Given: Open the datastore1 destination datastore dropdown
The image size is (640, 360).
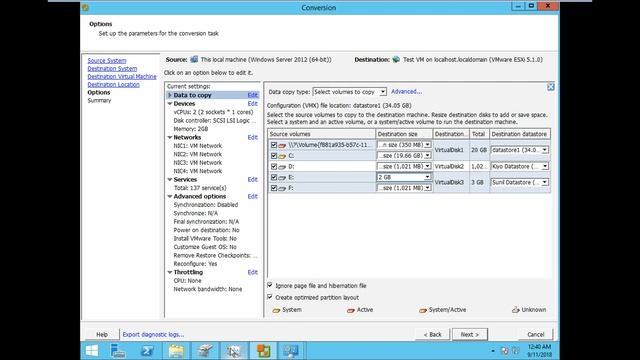Looking at the screenshot, I should click(545, 150).
